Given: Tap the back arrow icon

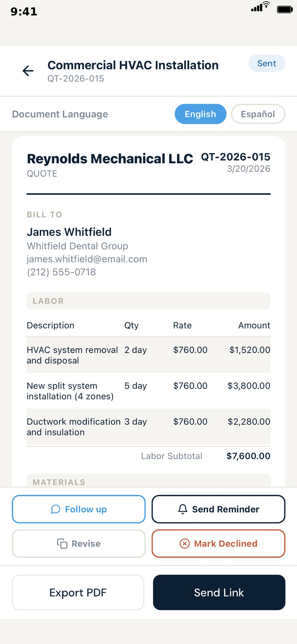Looking at the screenshot, I should [28, 71].
